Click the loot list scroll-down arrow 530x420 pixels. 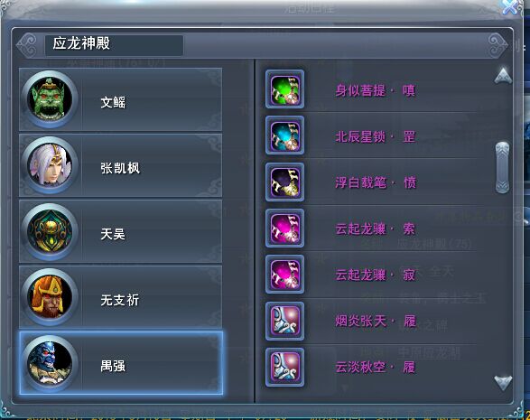[x=503, y=383]
